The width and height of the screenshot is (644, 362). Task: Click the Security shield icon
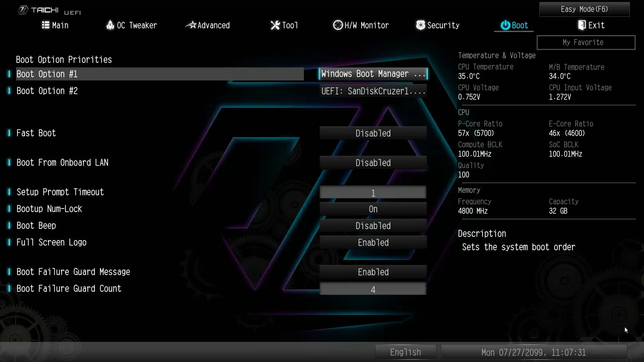pos(421,25)
